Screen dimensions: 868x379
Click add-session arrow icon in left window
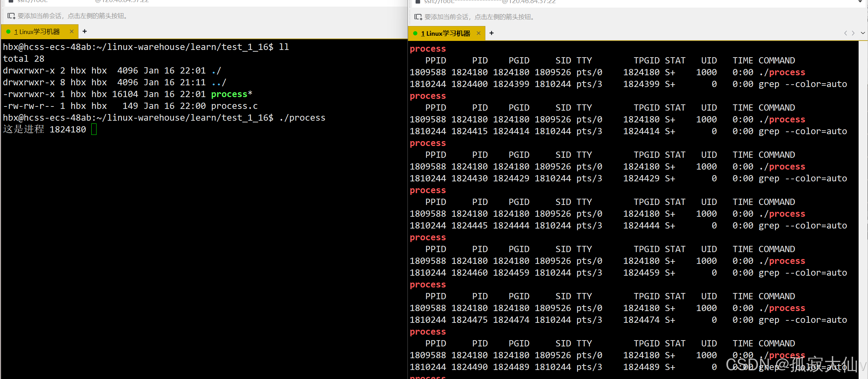pos(11,16)
